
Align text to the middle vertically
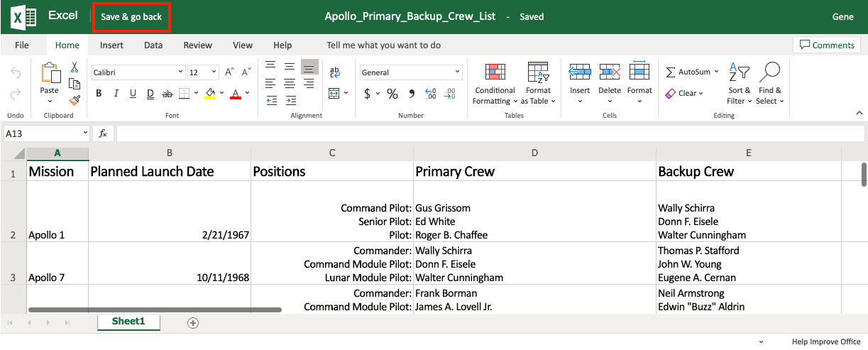pos(290,66)
